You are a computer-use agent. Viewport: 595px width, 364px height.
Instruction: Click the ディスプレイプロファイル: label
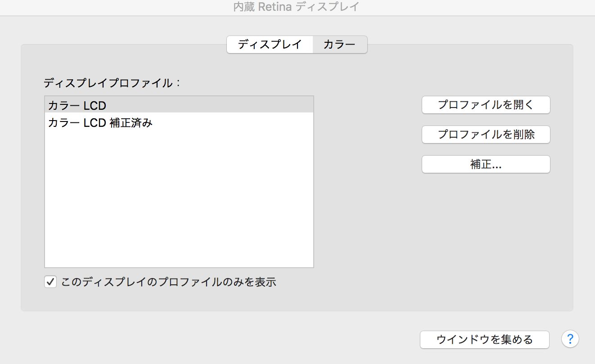pyautogui.click(x=112, y=83)
